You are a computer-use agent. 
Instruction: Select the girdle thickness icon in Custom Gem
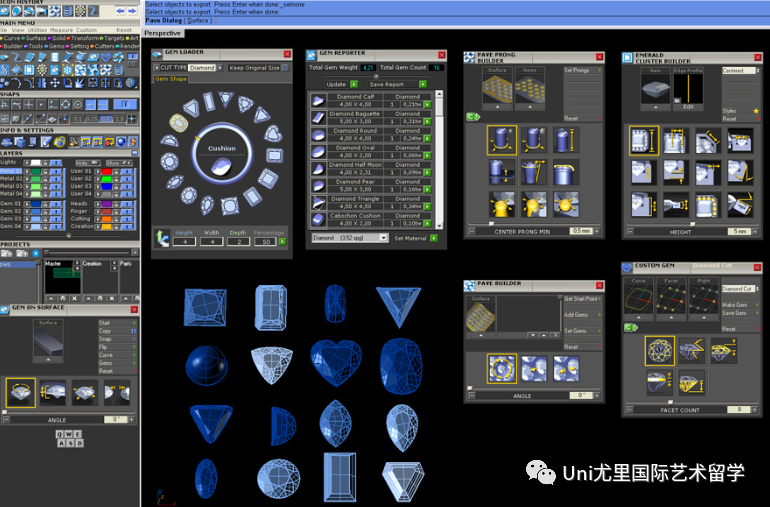pyautogui.click(x=659, y=383)
